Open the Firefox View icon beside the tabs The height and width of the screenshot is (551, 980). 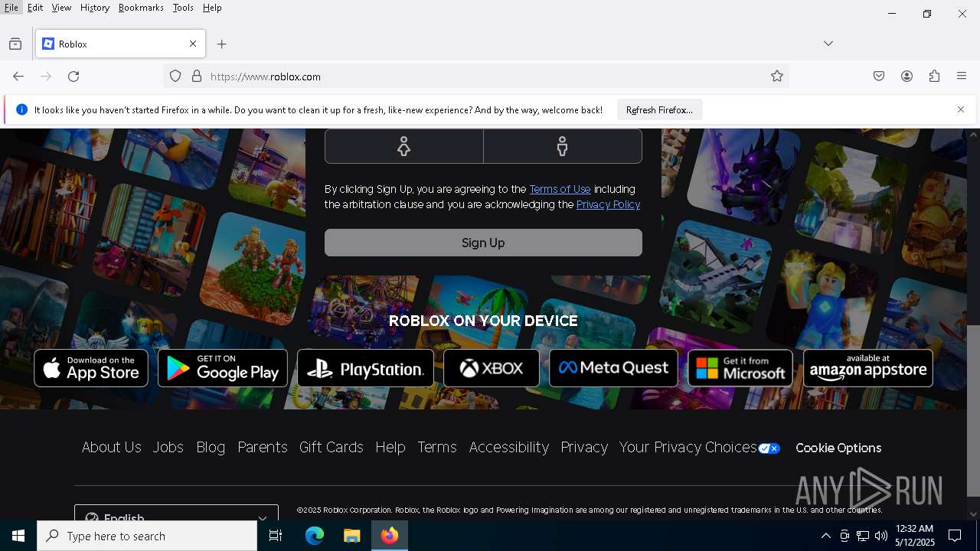pyautogui.click(x=15, y=44)
